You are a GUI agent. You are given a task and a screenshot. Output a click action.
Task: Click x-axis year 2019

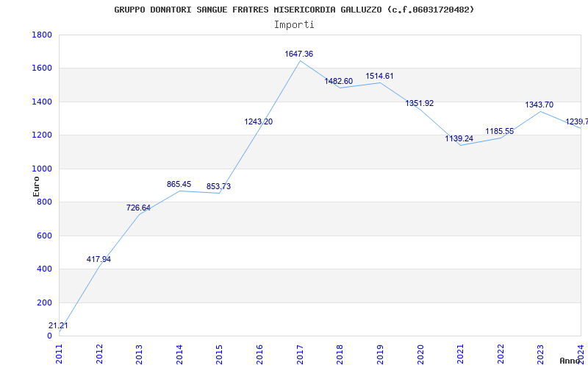click(380, 354)
